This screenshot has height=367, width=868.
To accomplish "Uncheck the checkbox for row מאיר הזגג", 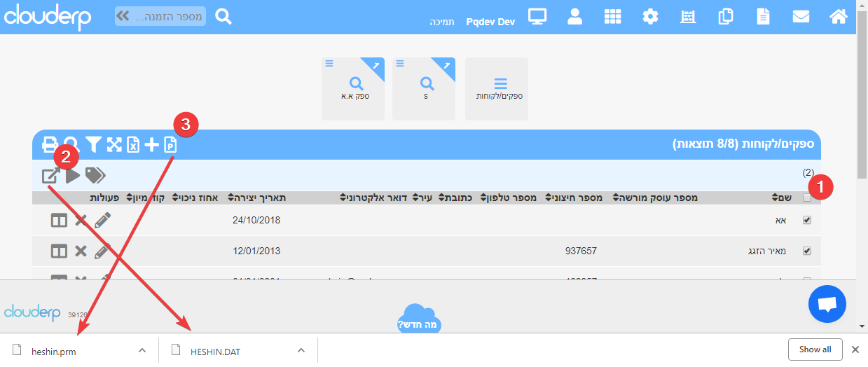I will click(x=806, y=251).
